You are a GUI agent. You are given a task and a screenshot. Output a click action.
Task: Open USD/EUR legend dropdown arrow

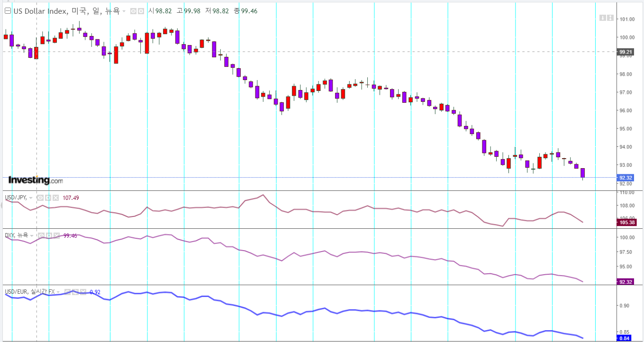point(58,292)
